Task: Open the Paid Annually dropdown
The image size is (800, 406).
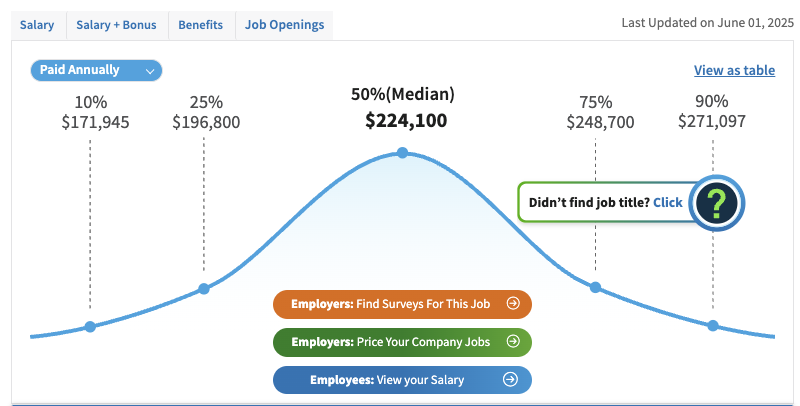Action: pos(96,70)
